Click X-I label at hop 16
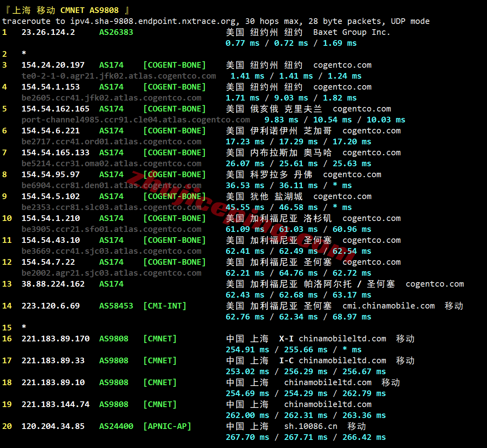Image resolution: width=487 pixels, height=448 pixels. point(286,339)
